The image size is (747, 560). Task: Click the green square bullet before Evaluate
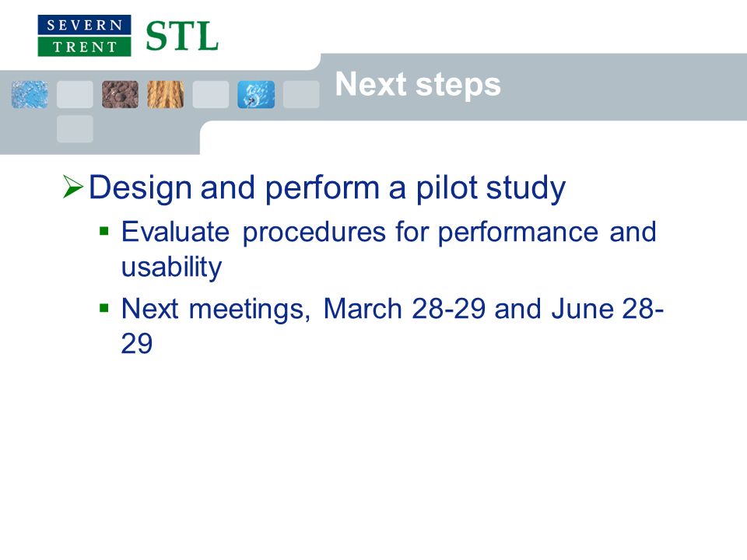pyautogui.click(x=103, y=232)
